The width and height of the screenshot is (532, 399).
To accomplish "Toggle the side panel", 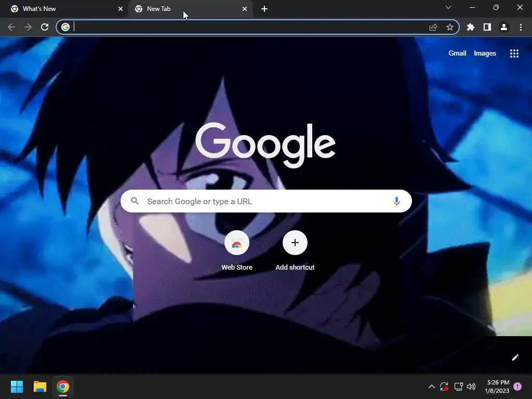I will click(x=487, y=27).
